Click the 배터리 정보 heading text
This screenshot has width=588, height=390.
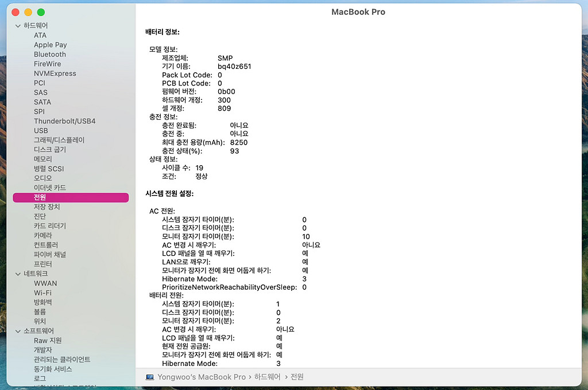tap(163, 32)
